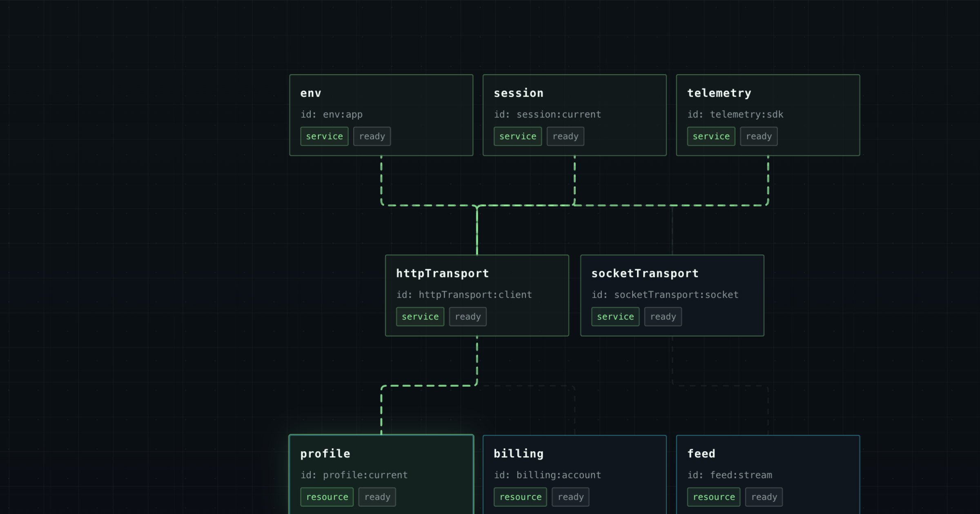Click the service tag on session
Screen dimensions: 980x514
click(x=518, y=136)
